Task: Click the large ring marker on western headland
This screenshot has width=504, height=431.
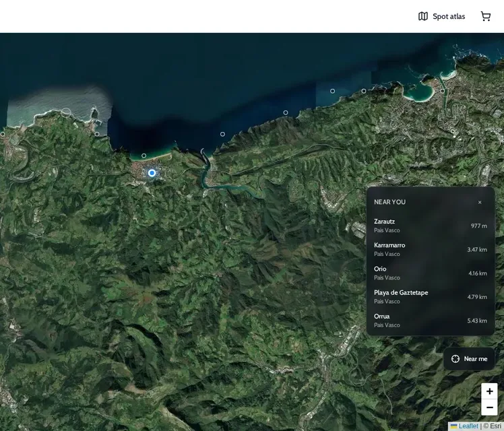Action: [66, 112]
